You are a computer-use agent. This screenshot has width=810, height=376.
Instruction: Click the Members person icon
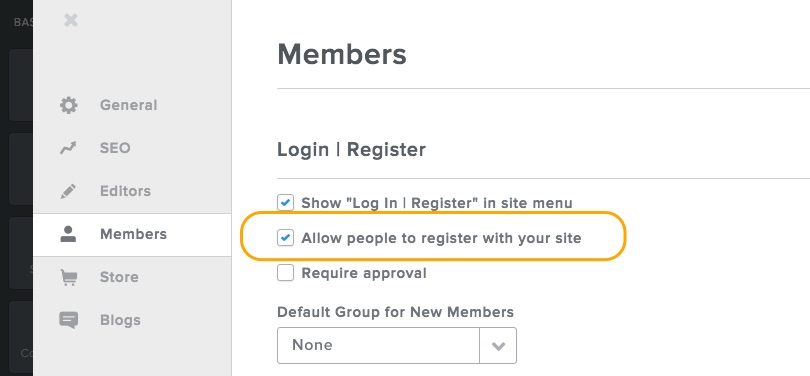[68, 234]
